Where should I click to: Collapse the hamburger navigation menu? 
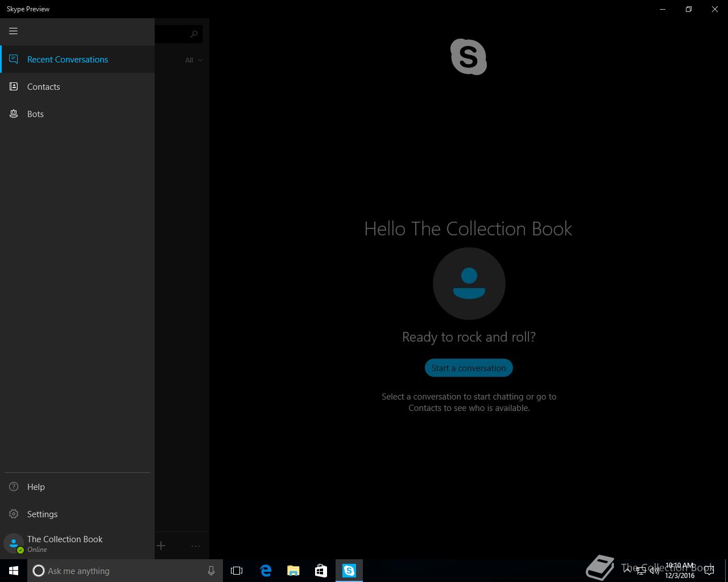(x=13, y=31)
